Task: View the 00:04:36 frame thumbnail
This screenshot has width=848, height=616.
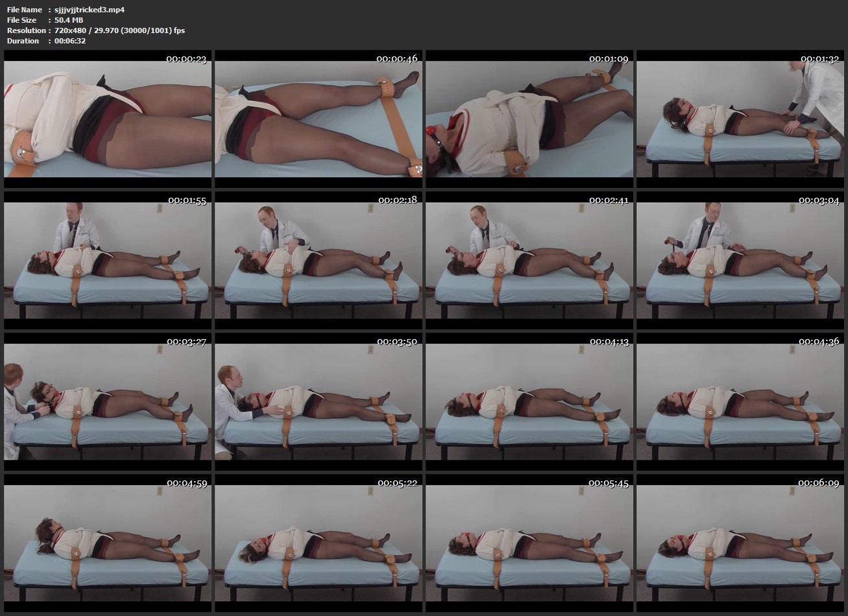Action: point(740,402)
